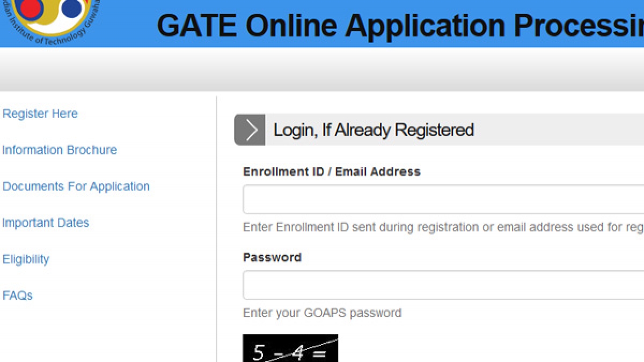Open the FAQs section
Image resolution: width=644 pixels, height=362 pixels.
(18, 295)
